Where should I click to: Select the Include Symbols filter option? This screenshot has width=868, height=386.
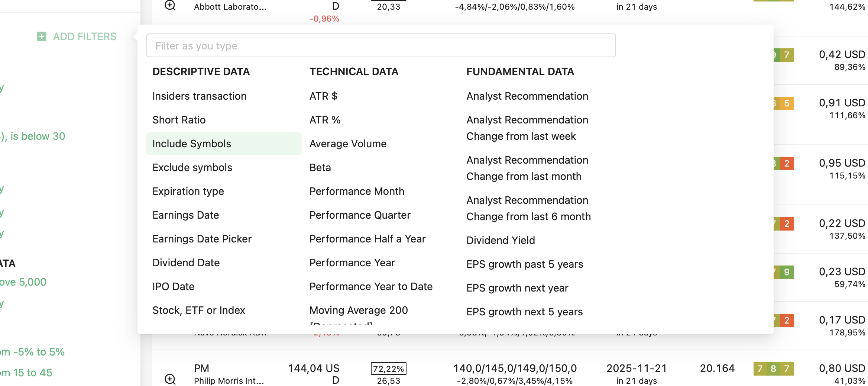tap(192, 144)
